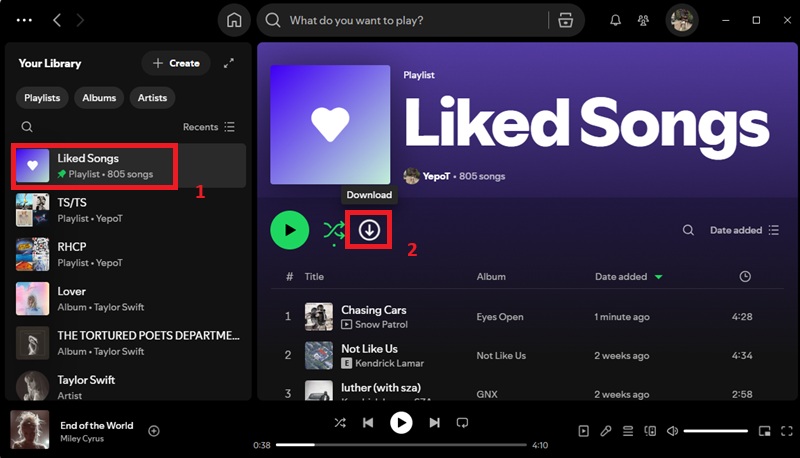
Task: Play Liked Songs with green button
Action: (290, 230)
